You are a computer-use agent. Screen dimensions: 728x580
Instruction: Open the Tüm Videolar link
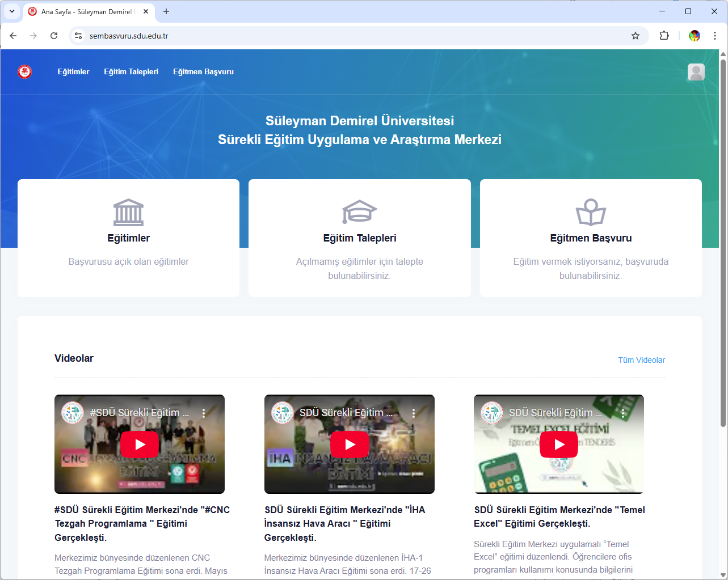click(x=641, y=360)
